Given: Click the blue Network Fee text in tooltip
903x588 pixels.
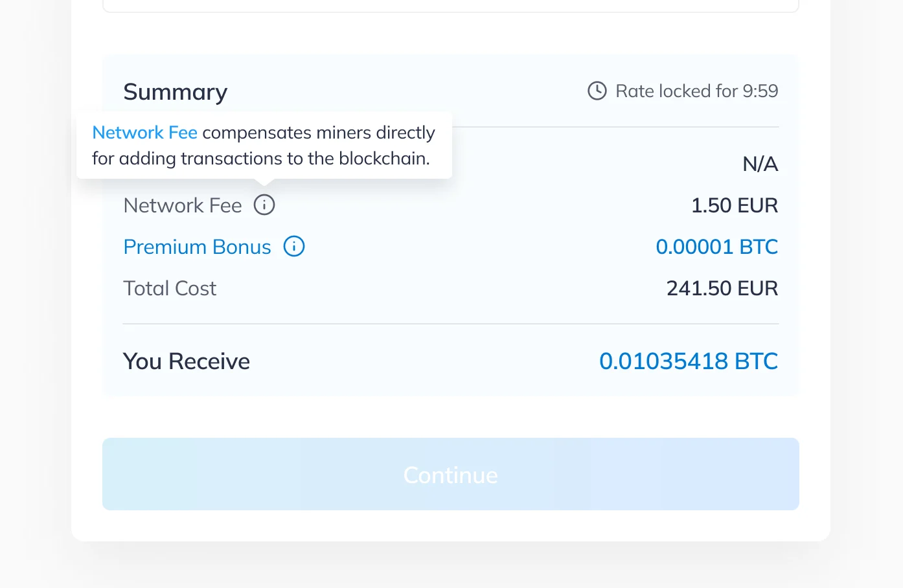Looking at the screenshot, I should click(x=145, y=132).
